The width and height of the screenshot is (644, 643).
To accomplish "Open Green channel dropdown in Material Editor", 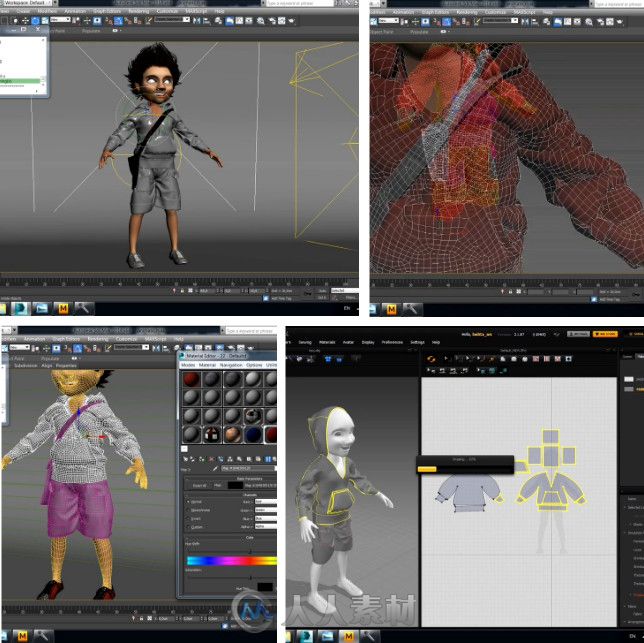I will click(266, 510).
